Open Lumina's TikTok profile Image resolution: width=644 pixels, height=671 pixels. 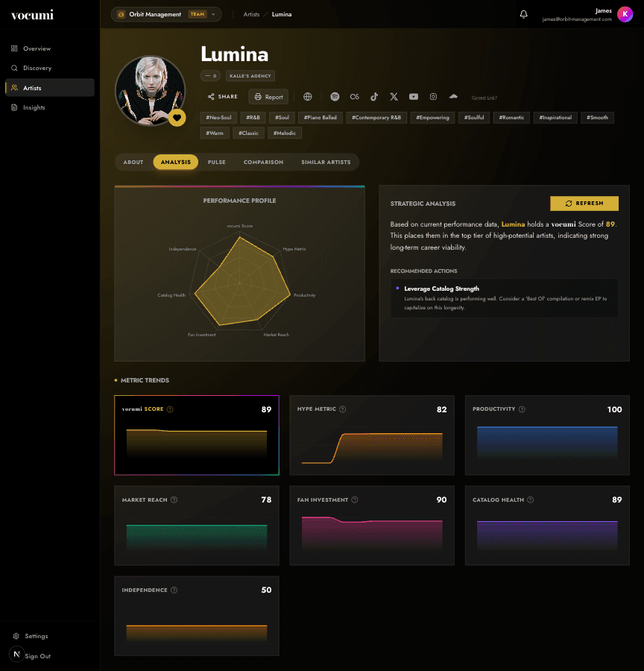[374, 97]
